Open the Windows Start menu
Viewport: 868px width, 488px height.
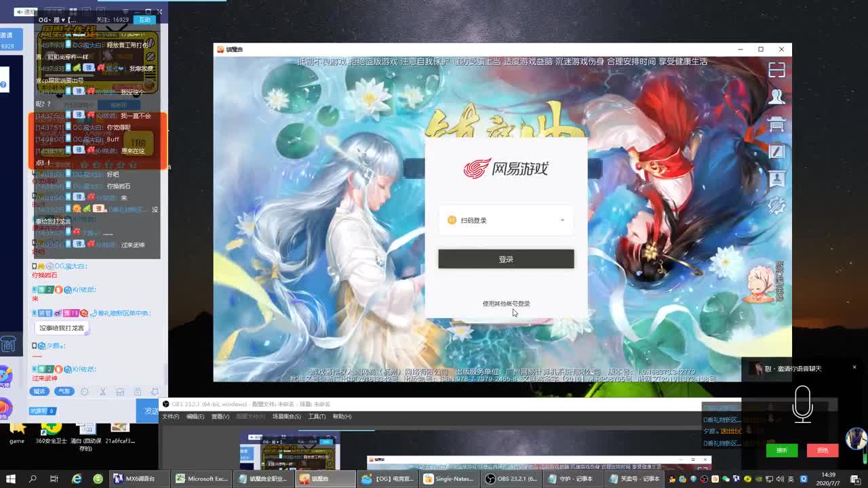(11, 479)
